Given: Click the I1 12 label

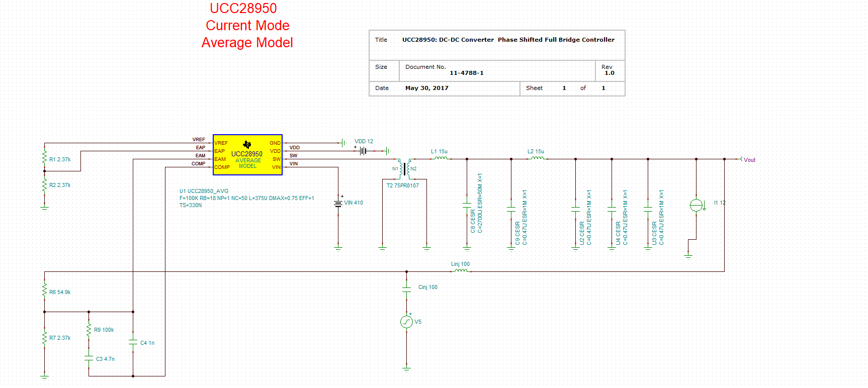Looking at the screenshot, I should click(x=720, y=203).
